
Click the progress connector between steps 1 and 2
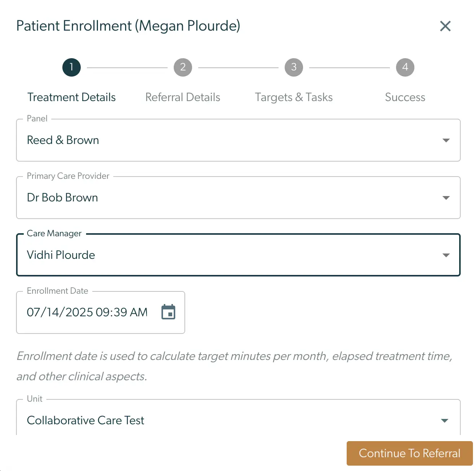tap(126, 67)
